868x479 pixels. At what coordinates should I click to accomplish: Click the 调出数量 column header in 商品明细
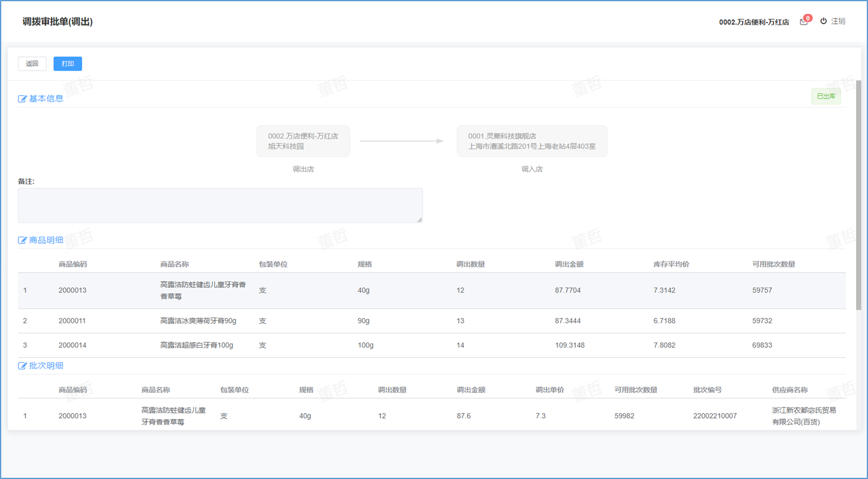pos(470,264)
